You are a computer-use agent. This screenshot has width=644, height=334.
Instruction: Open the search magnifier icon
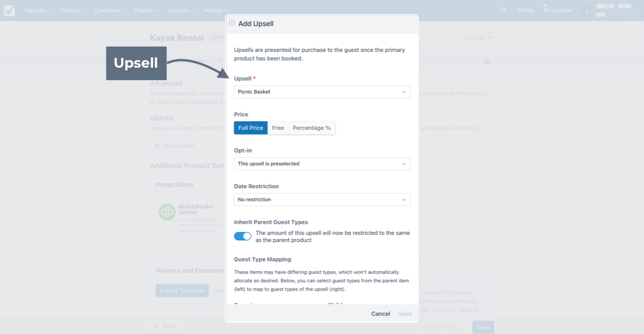(x=504, y=10)
